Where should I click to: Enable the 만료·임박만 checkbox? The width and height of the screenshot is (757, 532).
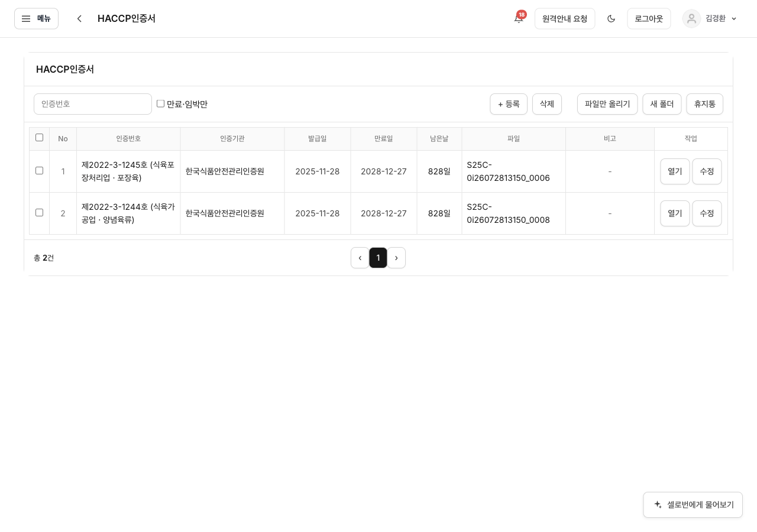click(160, 103)
